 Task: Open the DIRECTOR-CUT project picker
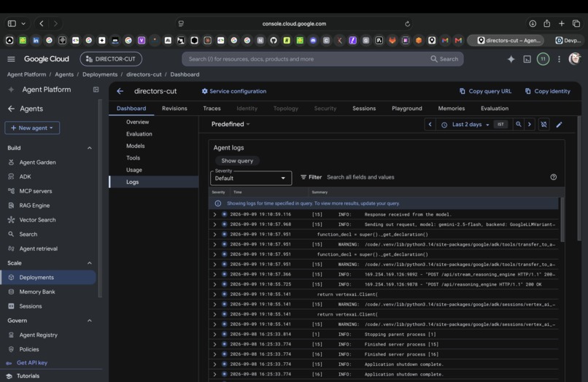pos(111,59)
